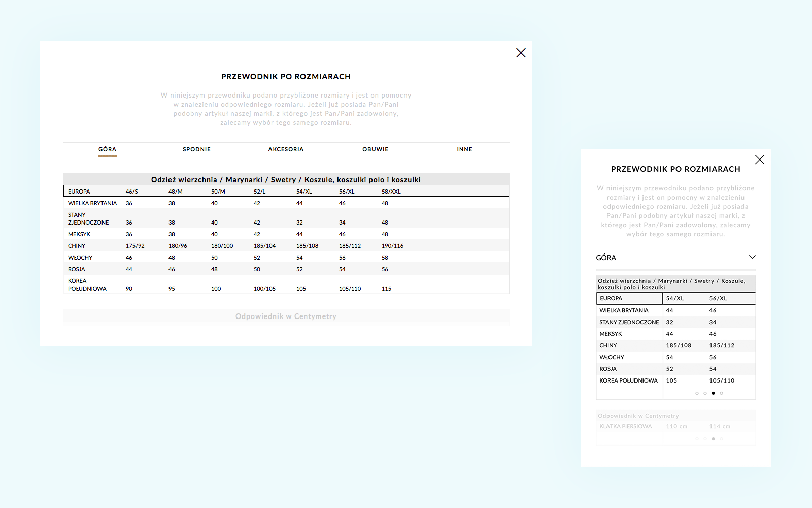Image resolution: width=812 pixels, height=508 pixels.
Task: Click 185/108 in mobile CHINY row
Action: click(x=679, y=345)
